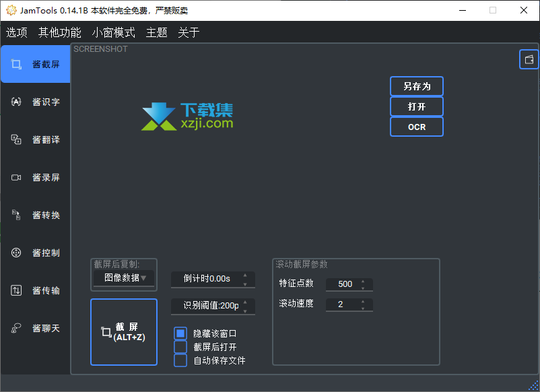Click the 另存为 button

tap(416, 86)
